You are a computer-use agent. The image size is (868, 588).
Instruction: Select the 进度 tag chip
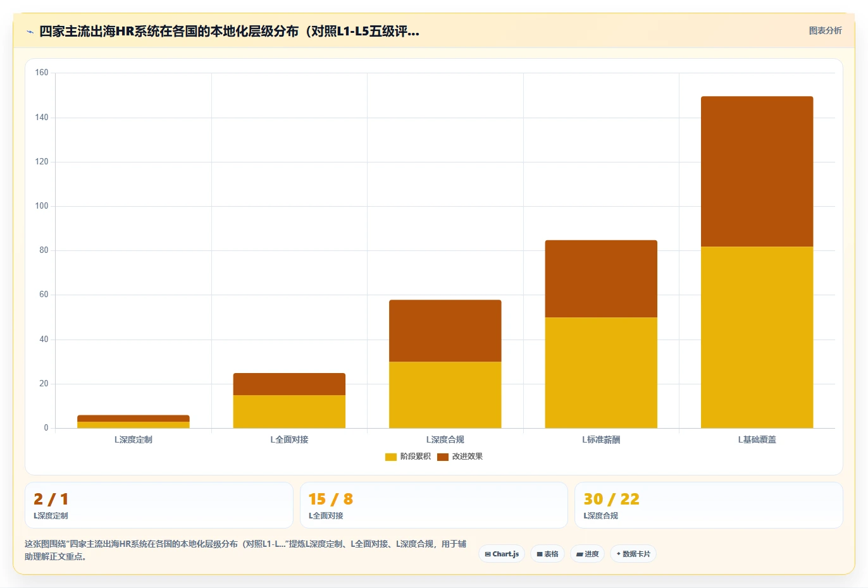coord(587,554)
